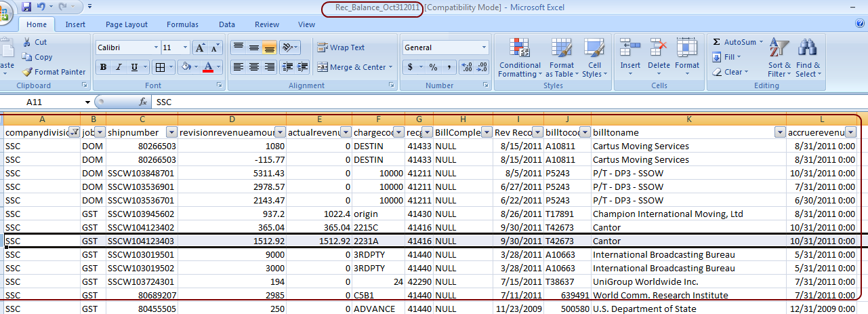Screen dimensions: 868x314
Task: Open Font dialog box launcher
Action: (220, 85)
